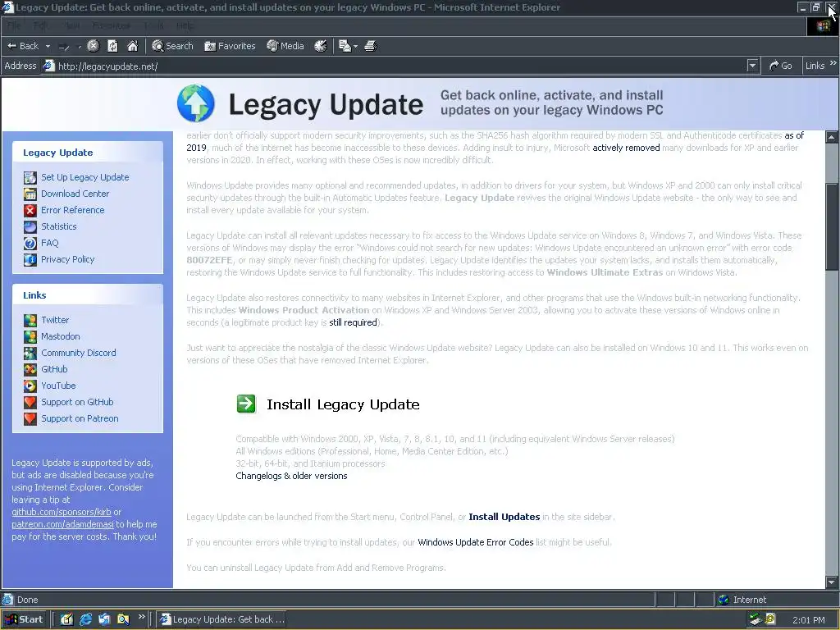Follow the patreon.com/adamdemasi link
Viewport: 840px width, 630px height.
click(x=62, y=524)
